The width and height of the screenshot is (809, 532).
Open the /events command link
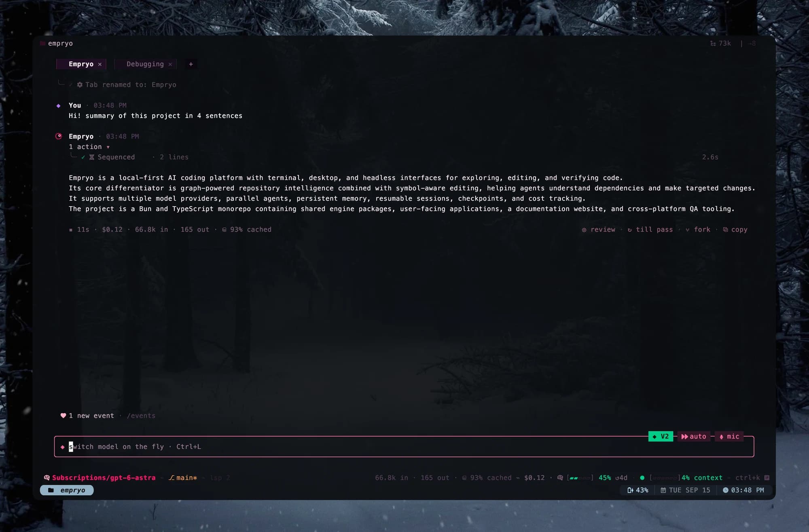pos(141,416)
